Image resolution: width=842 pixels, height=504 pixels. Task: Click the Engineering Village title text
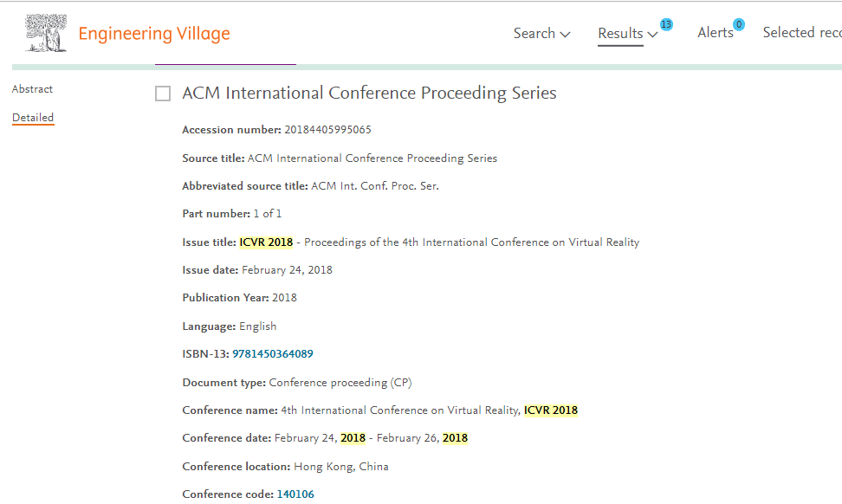click(x=154, y=33)
